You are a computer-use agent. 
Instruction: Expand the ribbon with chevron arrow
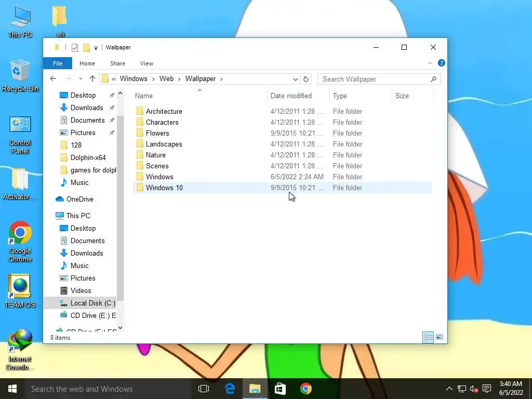tap(430, 63)
